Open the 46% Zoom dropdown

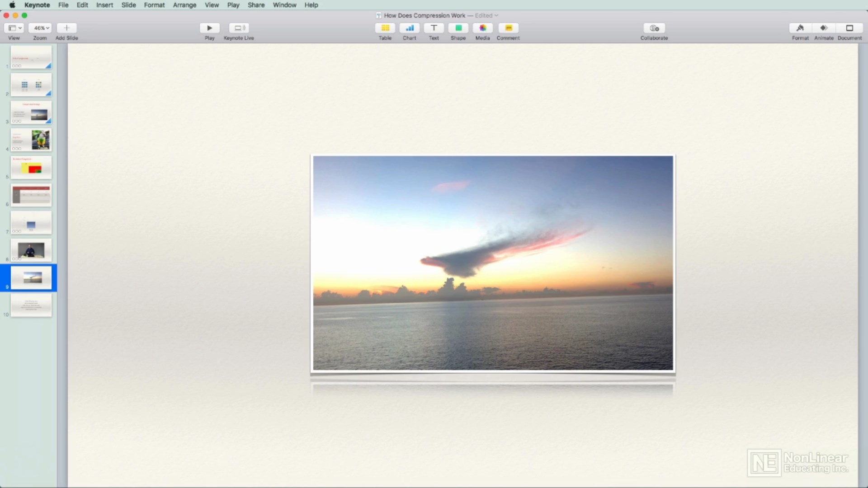(x=41, y=28)
